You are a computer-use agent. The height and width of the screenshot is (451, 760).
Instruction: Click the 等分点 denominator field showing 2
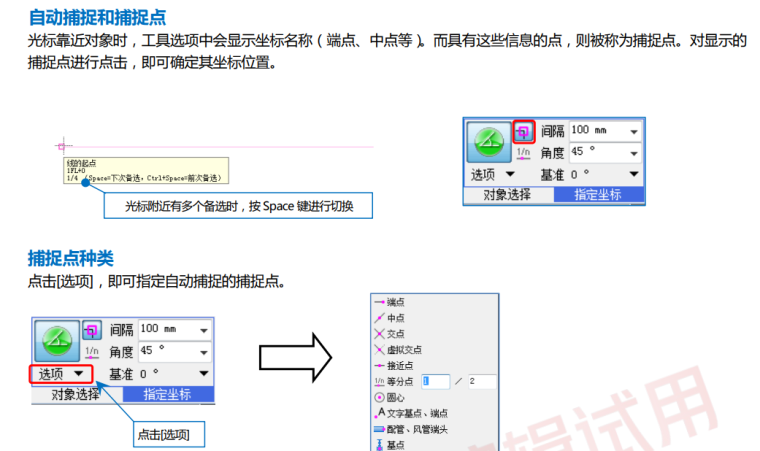481,381
